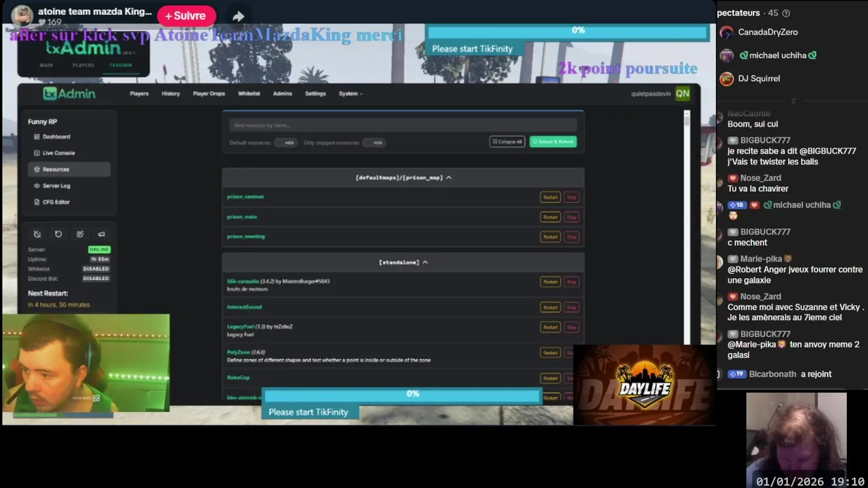The image size is (868, 488).
Task: Click the Suivre follow button
Action: click(186, 16)
